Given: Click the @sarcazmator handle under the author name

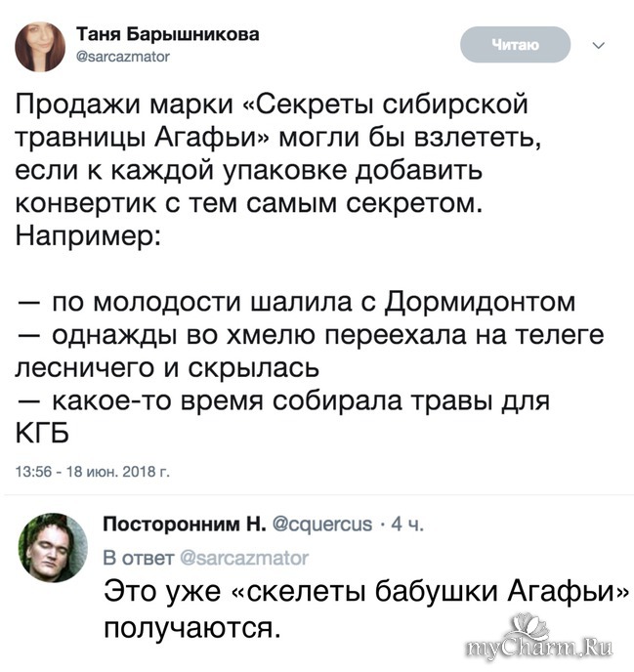Looking at the screenshot, I should (124, 57).
